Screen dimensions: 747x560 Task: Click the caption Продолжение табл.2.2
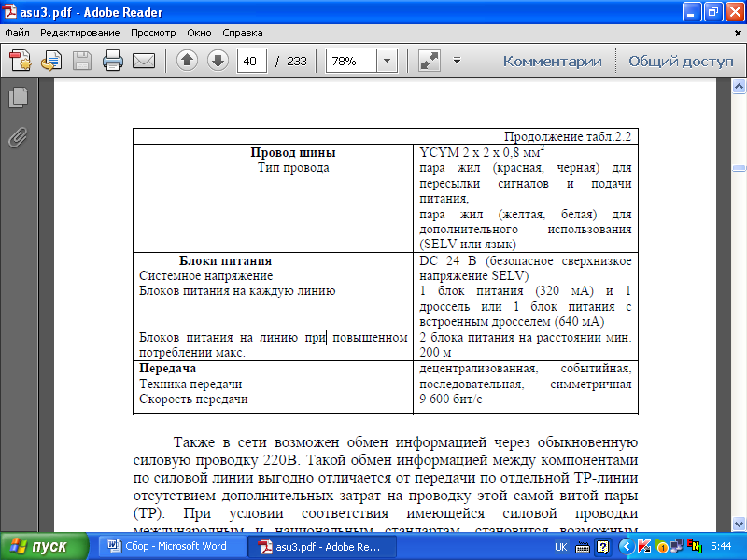pos(568,136)
